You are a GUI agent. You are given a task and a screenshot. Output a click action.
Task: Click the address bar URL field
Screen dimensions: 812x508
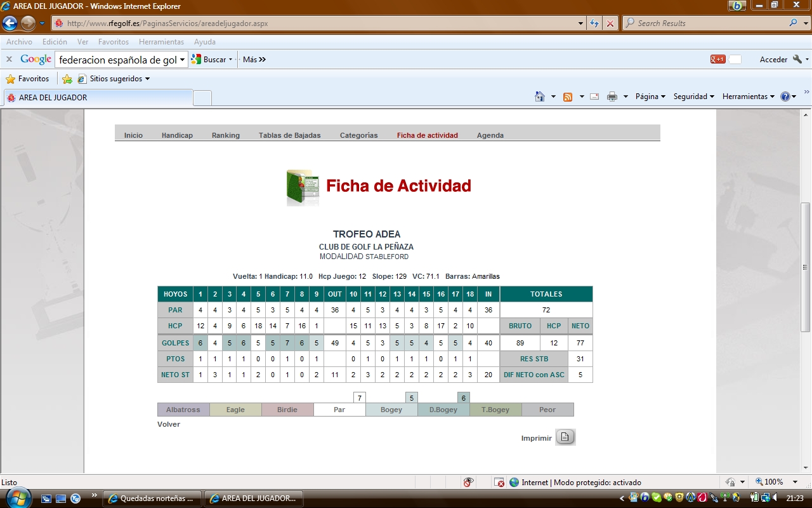(x=317, y=23)
